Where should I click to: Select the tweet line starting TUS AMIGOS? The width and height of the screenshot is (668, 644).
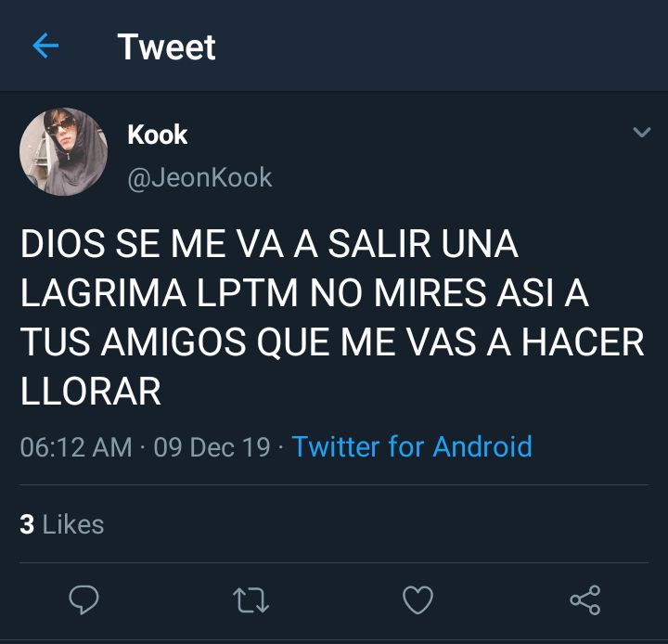point(332,342)
